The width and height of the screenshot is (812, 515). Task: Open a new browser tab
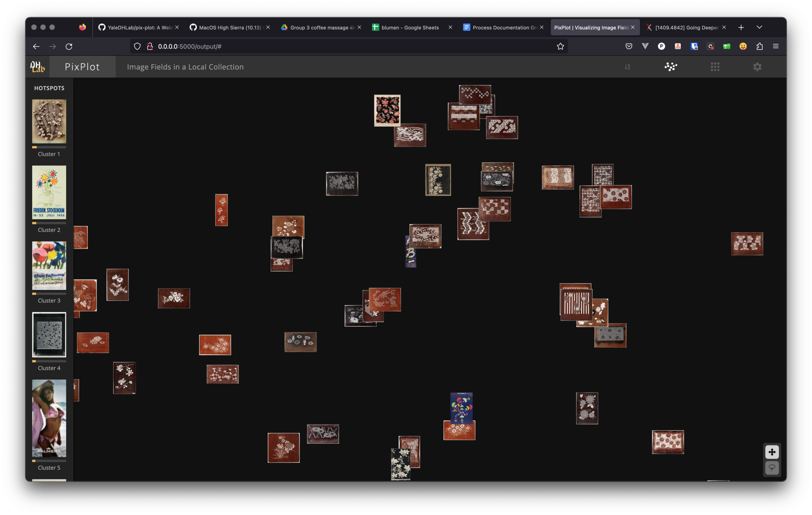(x=741, y=27)
